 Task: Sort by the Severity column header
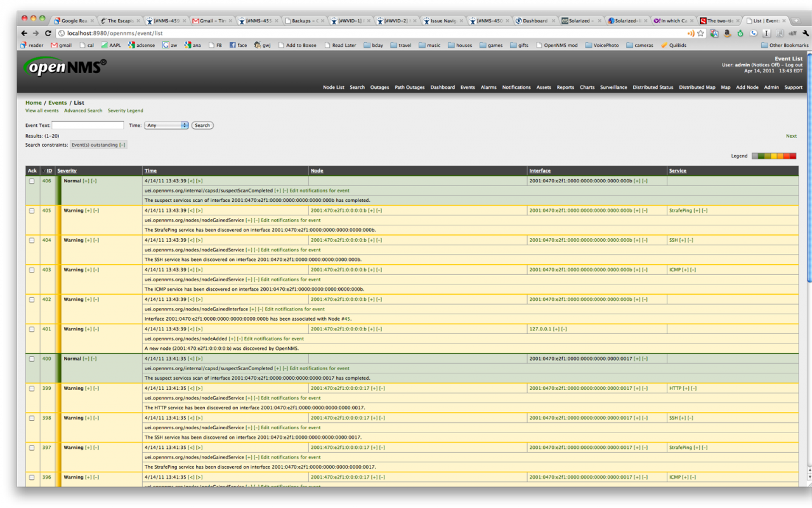[67, 171]
